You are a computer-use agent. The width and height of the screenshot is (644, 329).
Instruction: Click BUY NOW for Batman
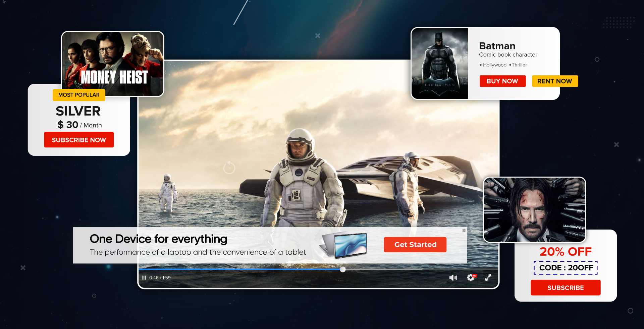(x=502, y=81)
